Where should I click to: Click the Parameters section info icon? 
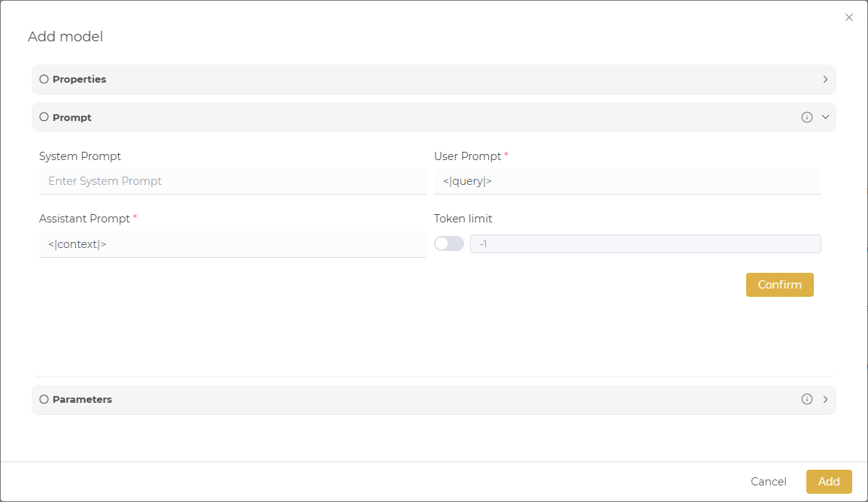click(807, 399)
